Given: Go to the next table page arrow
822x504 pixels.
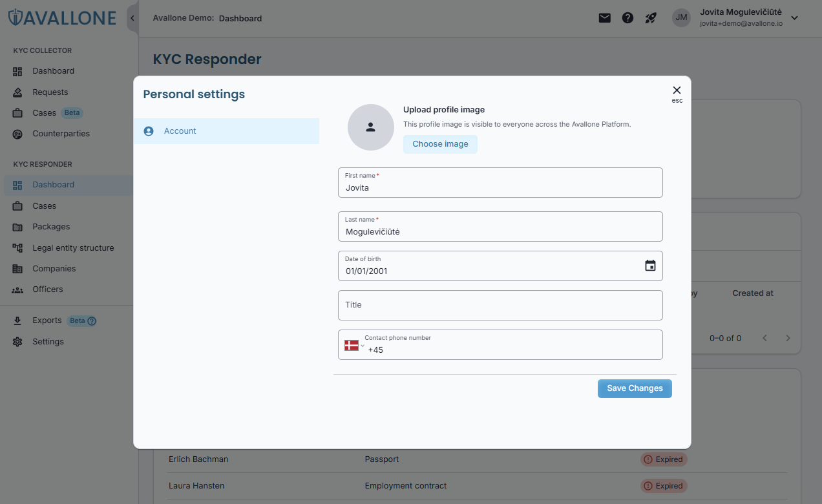Looking at the screenshot, I should pyautogui.click(x=788, y=338).
